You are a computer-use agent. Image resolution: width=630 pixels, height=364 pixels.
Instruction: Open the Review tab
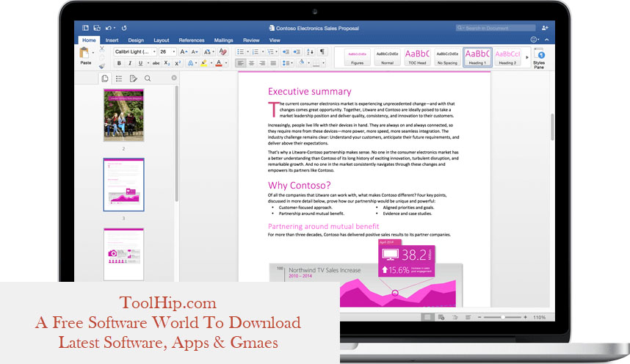pyautogui.click(x=251, y=40)
